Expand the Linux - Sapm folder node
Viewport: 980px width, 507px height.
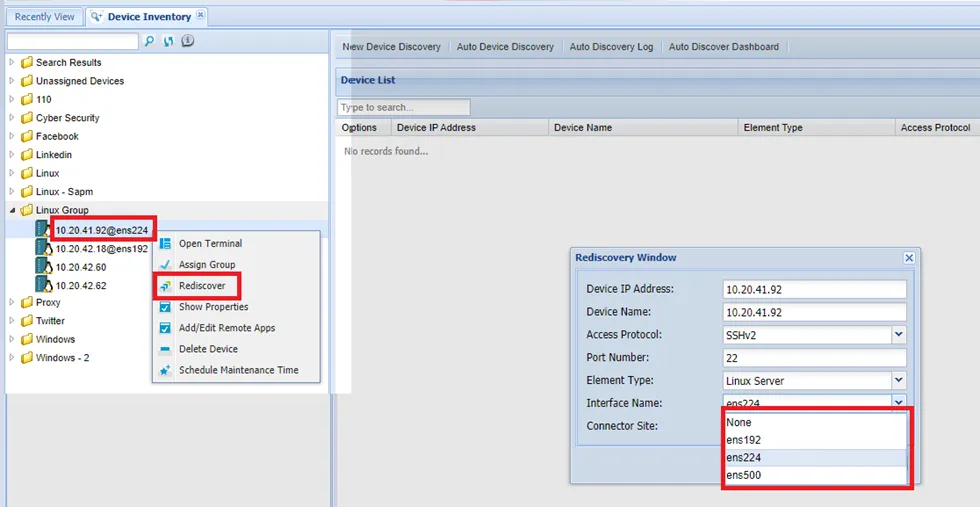coord(12,192)
